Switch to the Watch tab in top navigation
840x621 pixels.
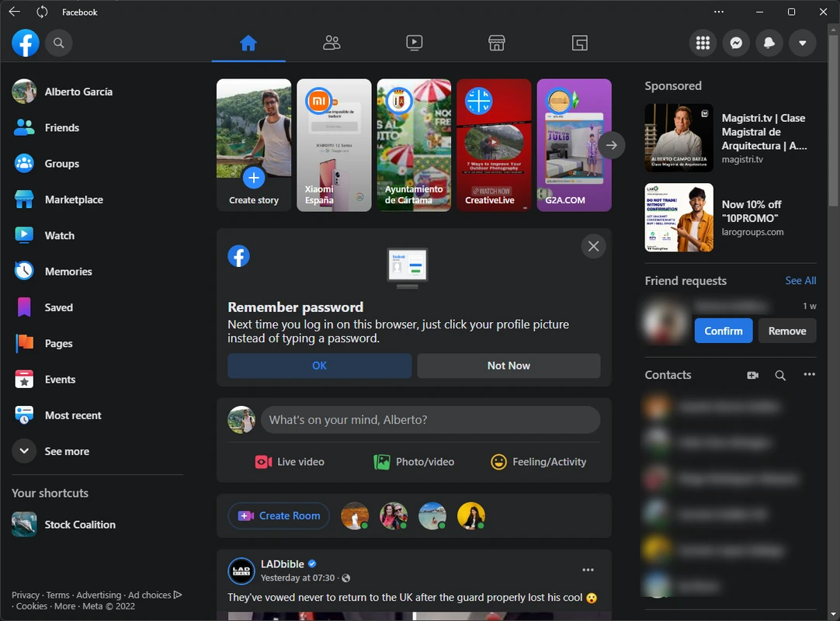click(x=414, y=43)
